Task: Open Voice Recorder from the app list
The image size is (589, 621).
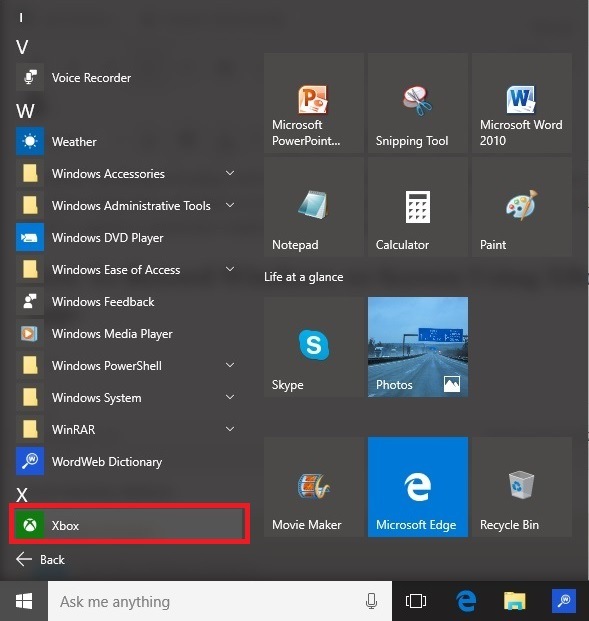Action: click(129, 78)
